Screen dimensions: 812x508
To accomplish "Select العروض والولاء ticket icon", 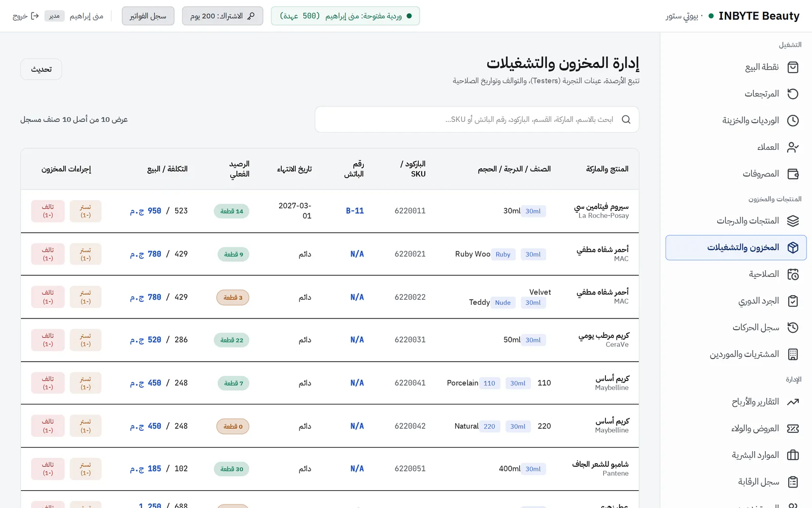I will [x=793, y=428].
